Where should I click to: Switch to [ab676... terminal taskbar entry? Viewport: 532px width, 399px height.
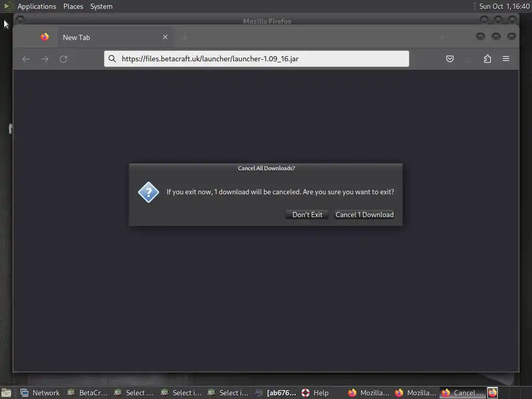275,393
